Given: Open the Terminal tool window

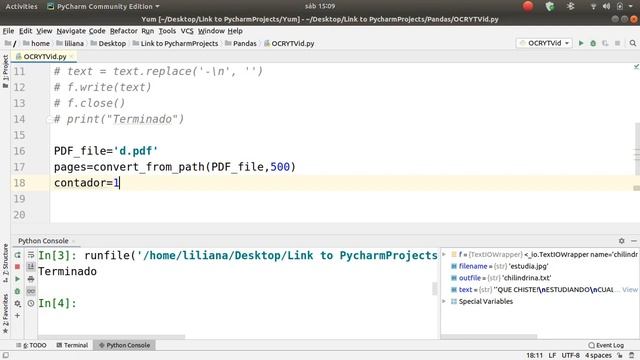Looking at the screenshot, I should coord(72,345).
